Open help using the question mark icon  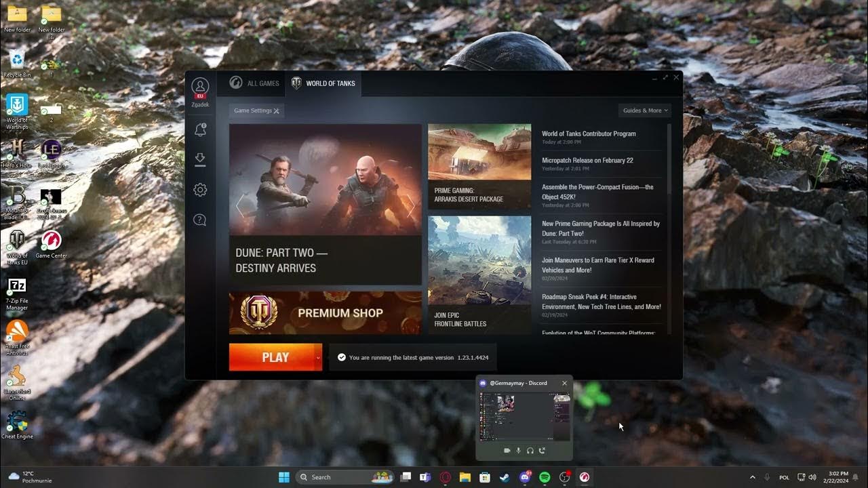pos(200,220)
